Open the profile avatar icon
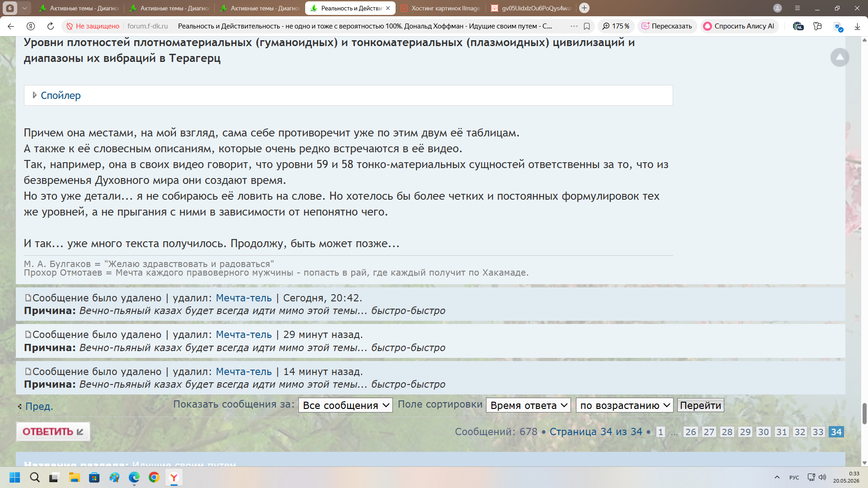 pos(778,8)
